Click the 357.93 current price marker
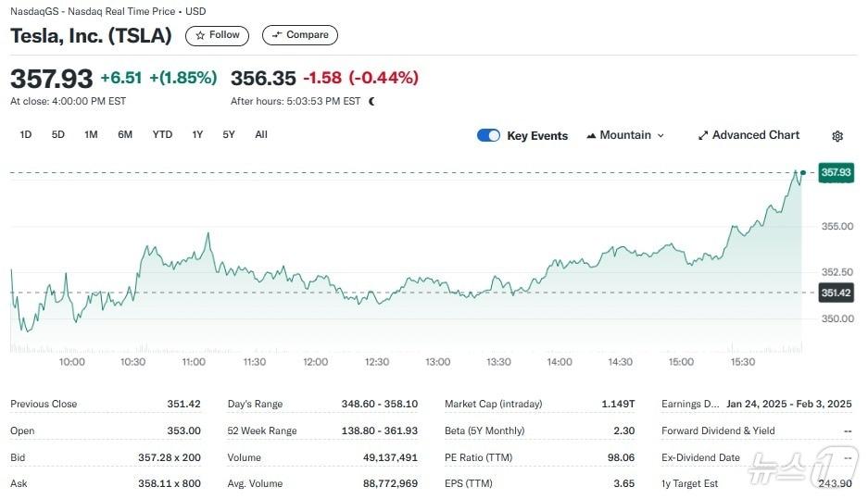This screenshot has width=868, height=499. click(x=836, y=172)
